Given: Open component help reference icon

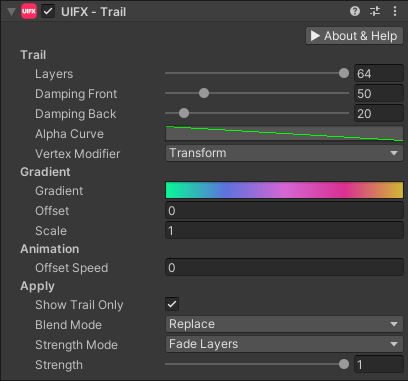Looking at the screenshot, I should tap(355, 11).
